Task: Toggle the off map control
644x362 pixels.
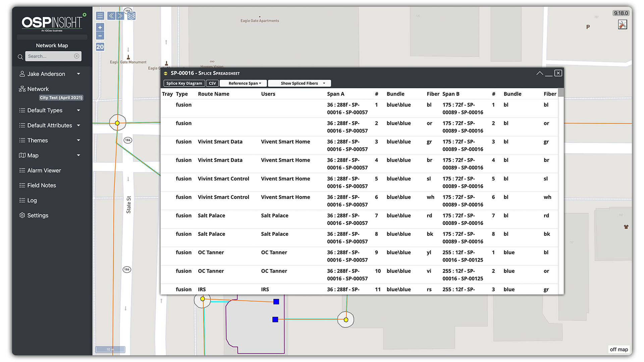Action: pyautogui.click(x=619, y=349)
